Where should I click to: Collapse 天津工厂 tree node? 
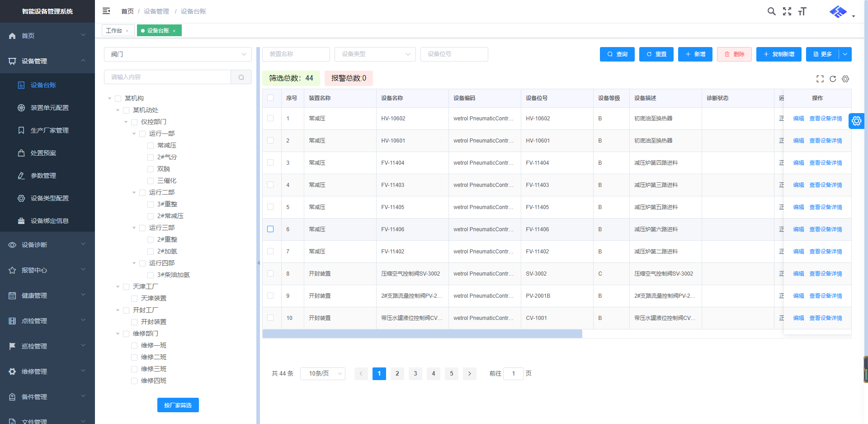(x=118, y=286)
